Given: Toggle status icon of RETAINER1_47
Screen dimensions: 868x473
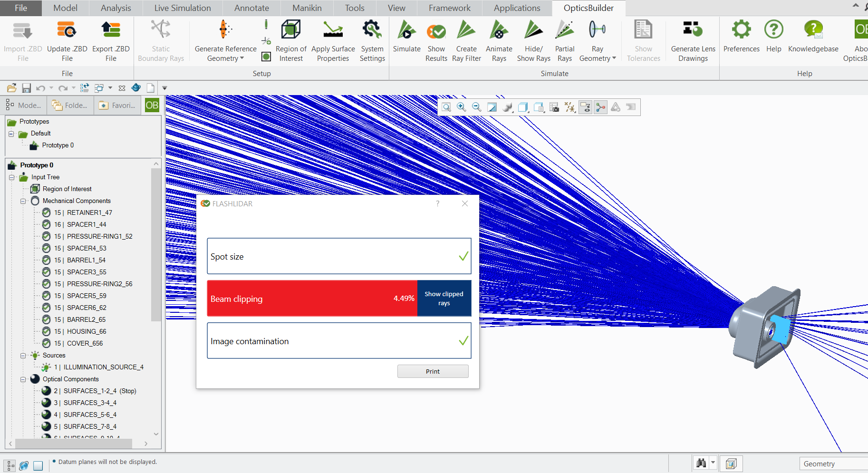Looking at the screenshot, I should click(x=46, y=212).
